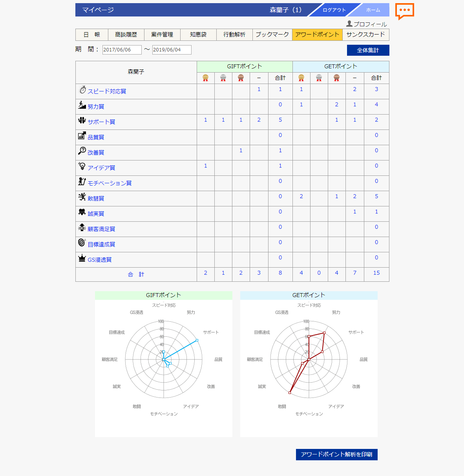Click the stopwatch icon beside スピード対応賞

pos(82,90)
